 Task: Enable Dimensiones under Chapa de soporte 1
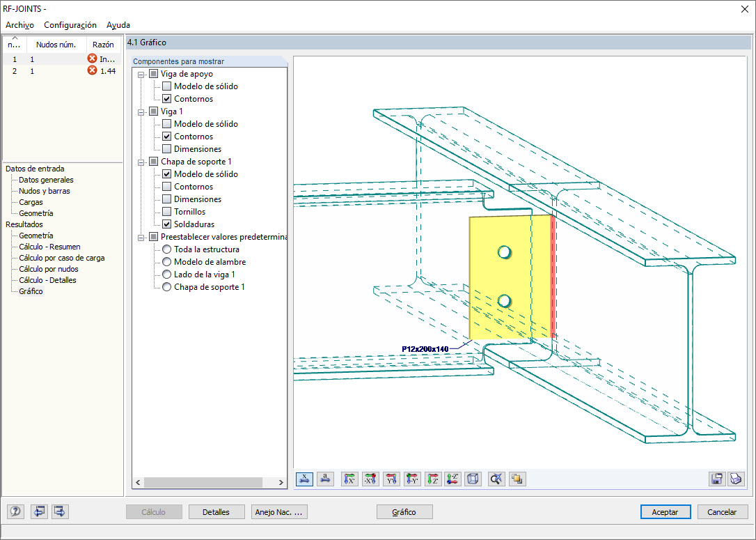(166, 199)
